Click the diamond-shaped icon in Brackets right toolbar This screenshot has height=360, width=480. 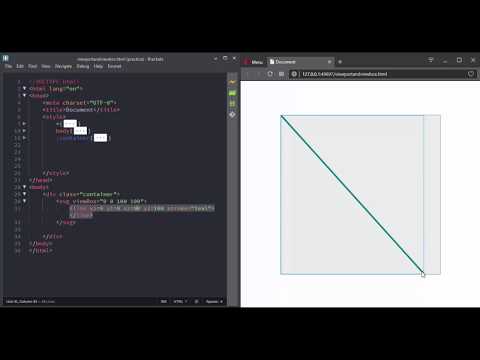click(x=233, y=114)
